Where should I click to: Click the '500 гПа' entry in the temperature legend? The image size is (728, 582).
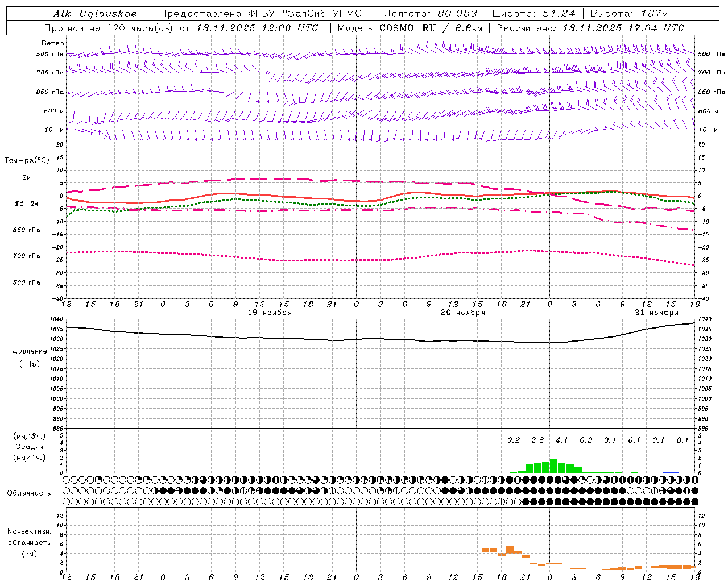[26, 282]
